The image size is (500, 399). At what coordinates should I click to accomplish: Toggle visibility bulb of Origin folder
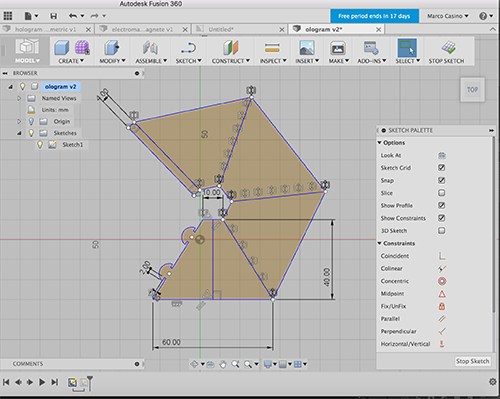point(31,121)
